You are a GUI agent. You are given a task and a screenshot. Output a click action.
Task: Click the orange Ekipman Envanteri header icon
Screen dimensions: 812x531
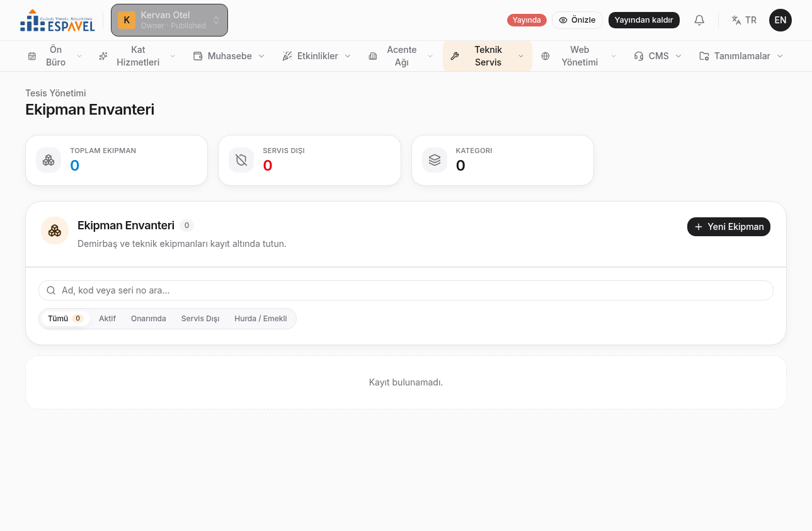pyautogui.click(x=55, y=231)
